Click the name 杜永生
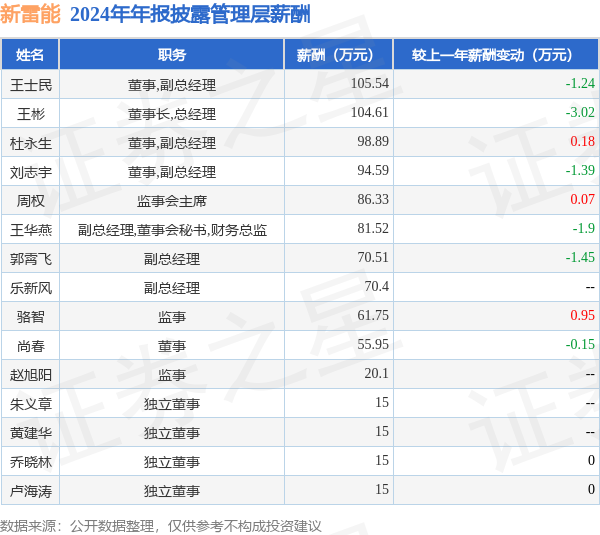600x535 pixels. (x=31, y=143)
